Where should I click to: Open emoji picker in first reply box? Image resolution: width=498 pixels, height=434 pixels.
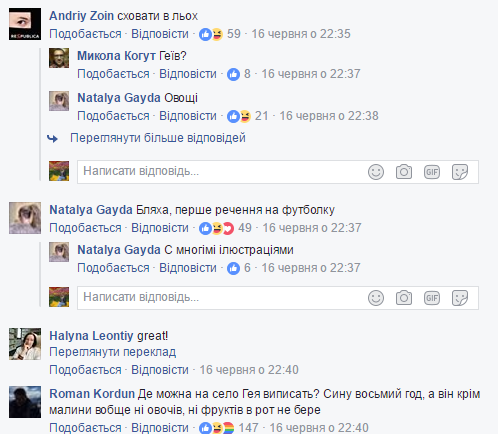click(376, 172)
